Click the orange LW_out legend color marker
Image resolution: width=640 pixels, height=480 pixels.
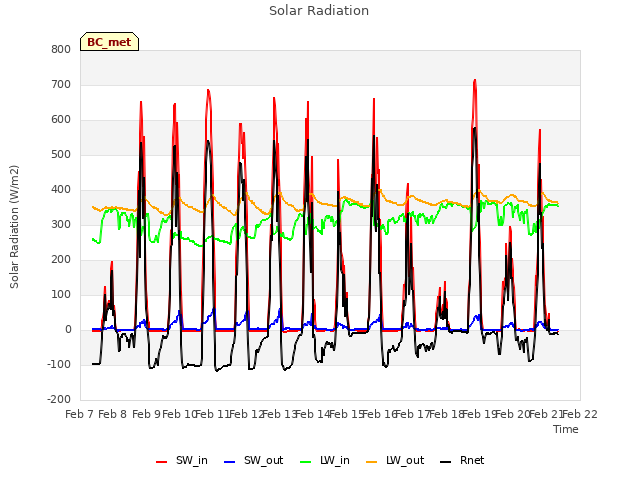[x=372, y=462]
